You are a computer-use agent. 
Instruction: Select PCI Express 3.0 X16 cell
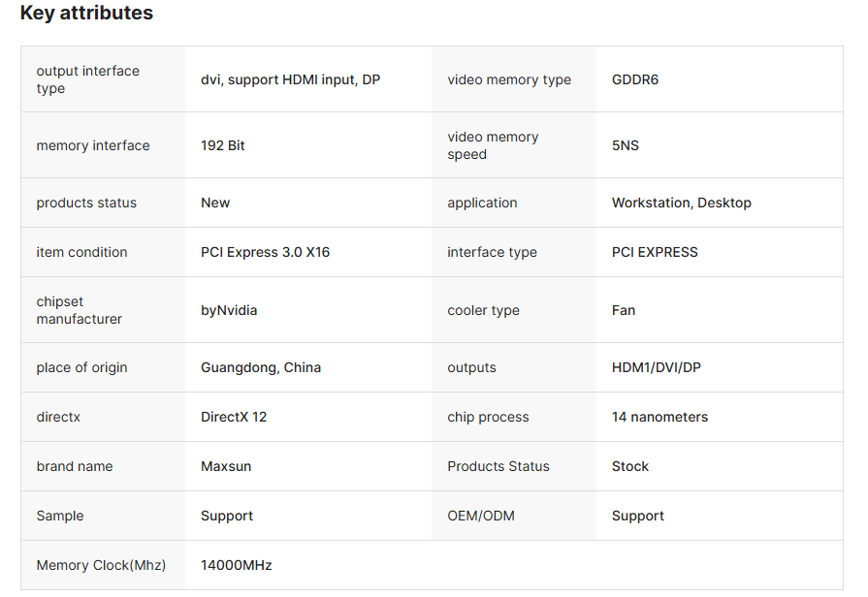click(265, 252)
